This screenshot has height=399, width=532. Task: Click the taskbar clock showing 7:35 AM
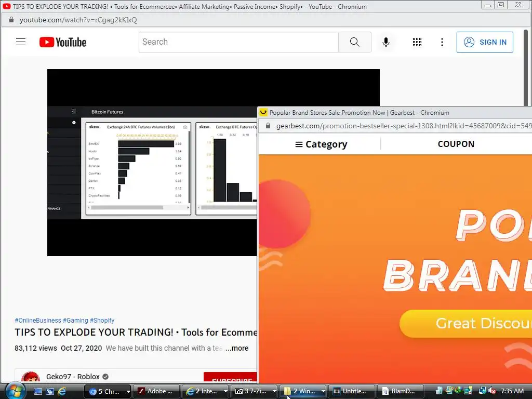512,391
